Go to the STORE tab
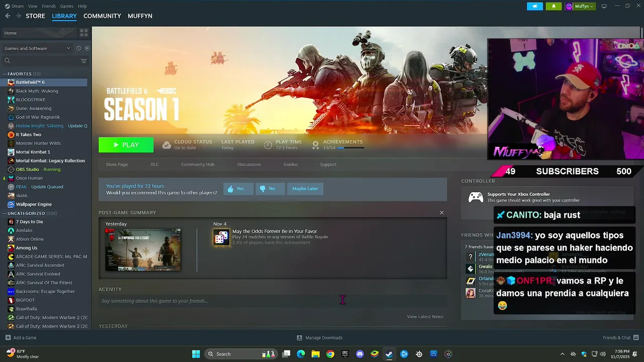The width and height of the screenshot is (644, 362). pyautogui.click(x=35, y=16)
